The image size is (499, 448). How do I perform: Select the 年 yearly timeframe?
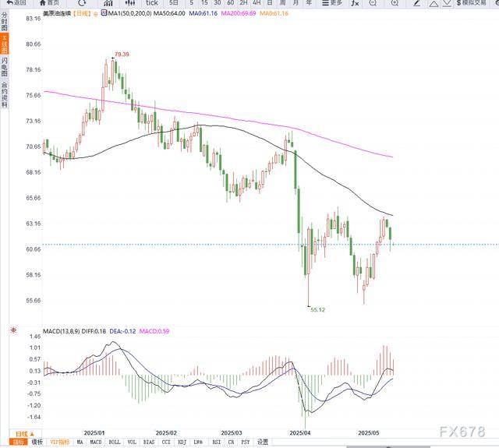(309, 2)
